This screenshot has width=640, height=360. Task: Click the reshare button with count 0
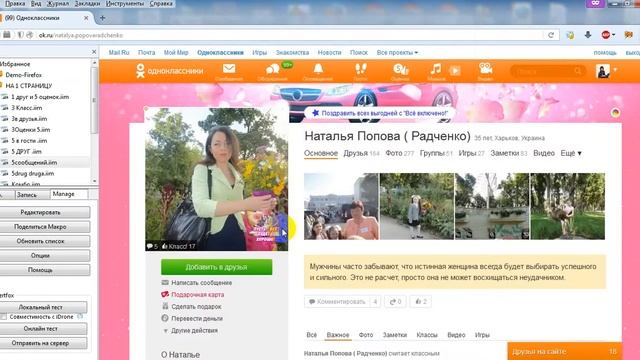(x=396, y=302)
